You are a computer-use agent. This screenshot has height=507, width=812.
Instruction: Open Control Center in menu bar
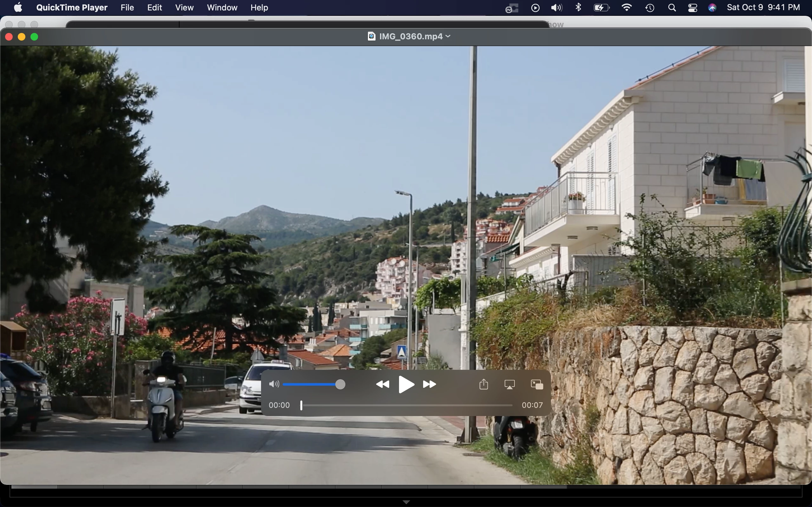(x=692, y=7)
